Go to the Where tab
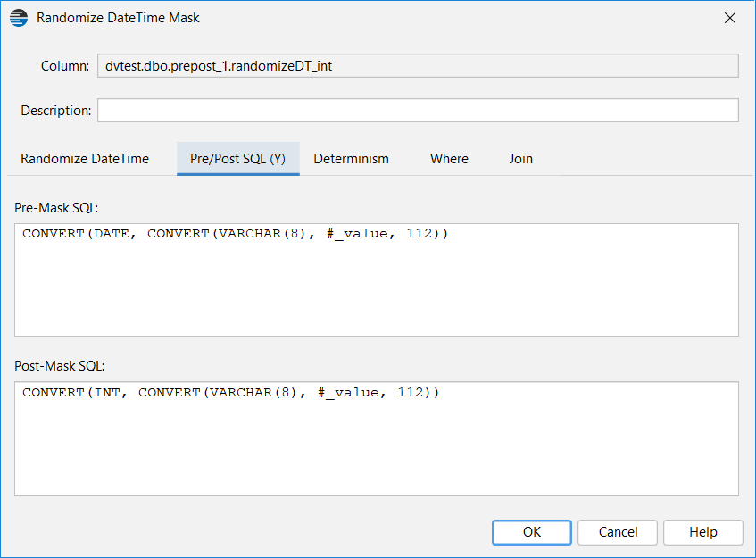Image resolution: width=756 pixels, height=558 pixels. tap(449, 159)
